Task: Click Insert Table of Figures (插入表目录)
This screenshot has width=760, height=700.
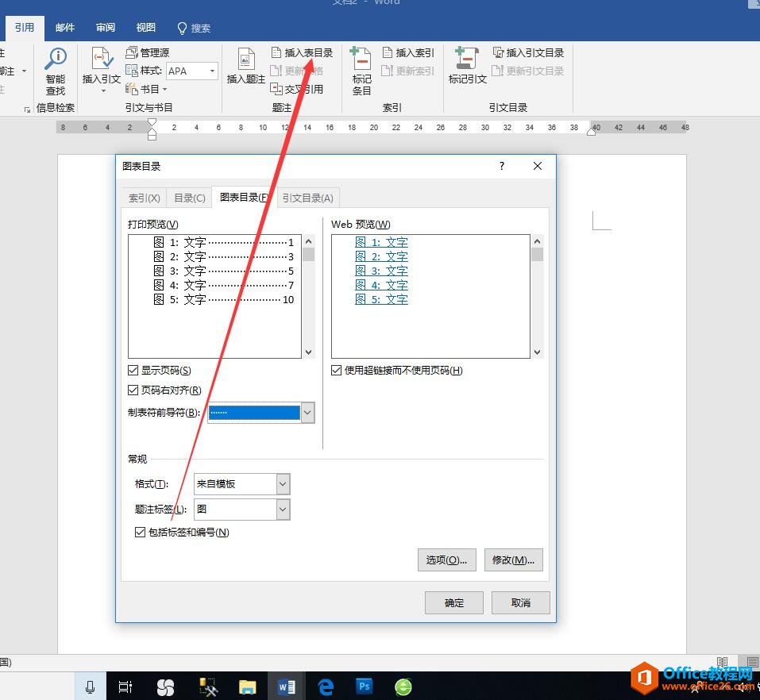Action: [302, 52]
